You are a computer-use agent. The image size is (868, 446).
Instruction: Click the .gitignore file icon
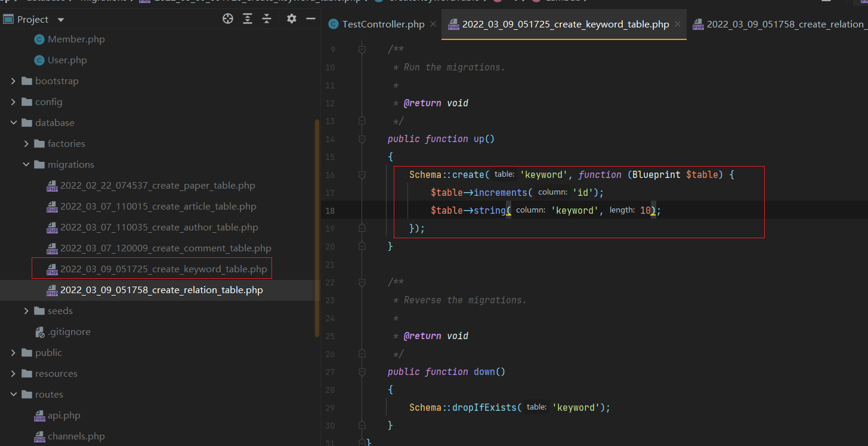39,332
